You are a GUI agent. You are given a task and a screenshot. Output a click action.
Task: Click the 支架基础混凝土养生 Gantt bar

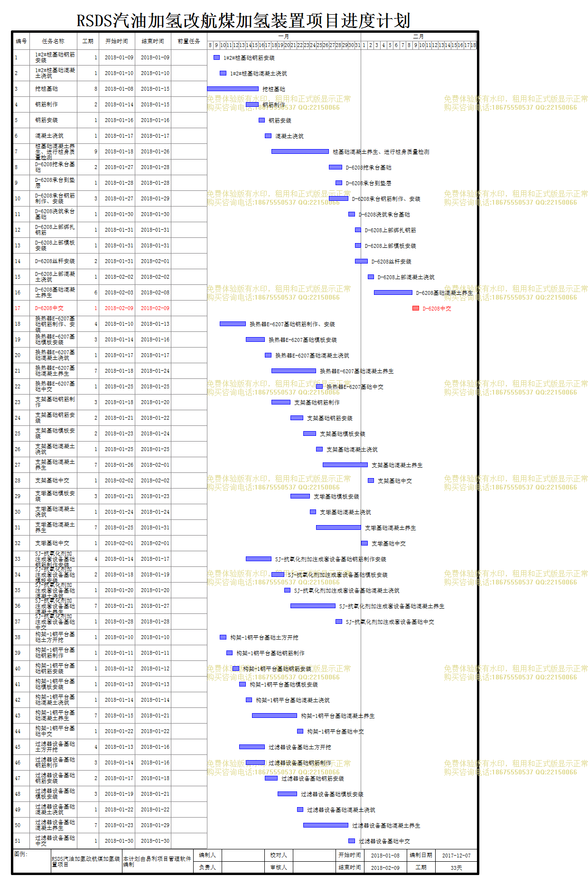[x=345, y=465]
